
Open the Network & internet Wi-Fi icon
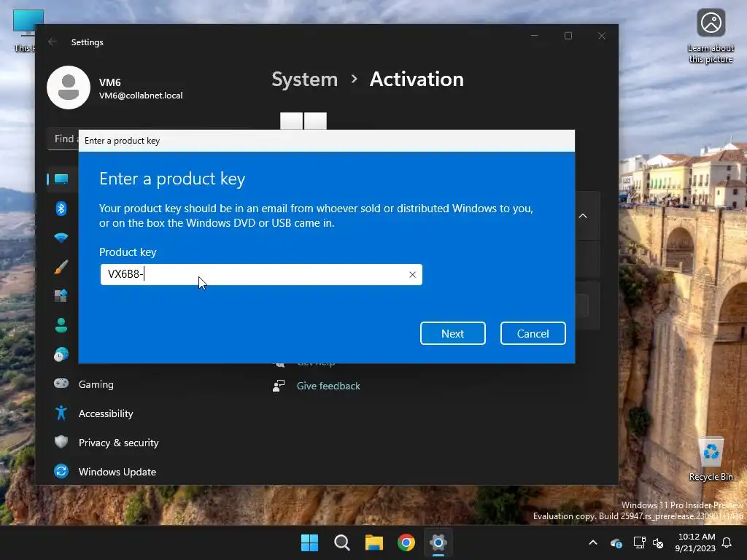tap(61, 238)
